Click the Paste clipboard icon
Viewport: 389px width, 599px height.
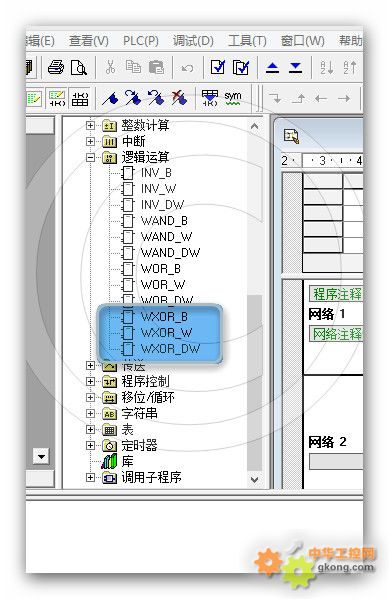(x=156, y=67)
